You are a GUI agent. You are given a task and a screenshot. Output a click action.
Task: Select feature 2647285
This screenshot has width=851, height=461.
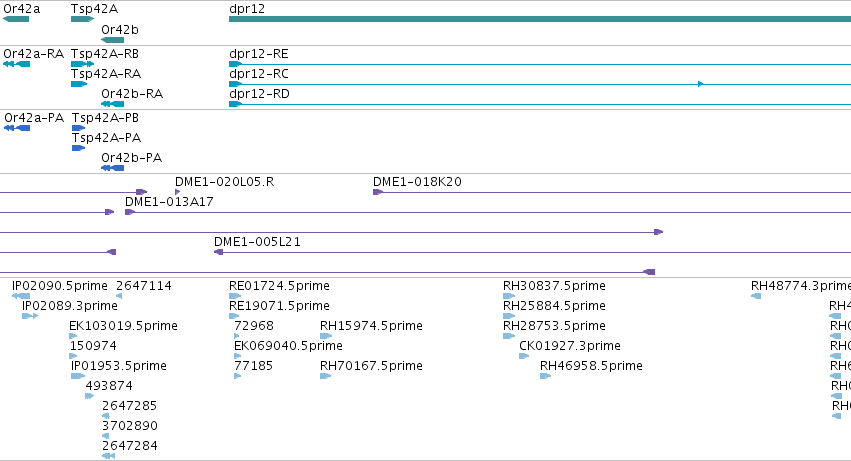pos(106,416)
